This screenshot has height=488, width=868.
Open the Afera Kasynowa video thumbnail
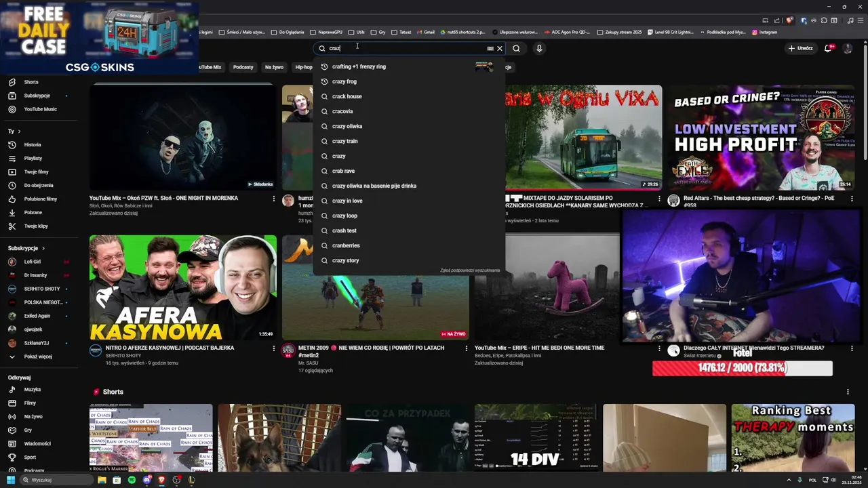(x=183, y=287)
